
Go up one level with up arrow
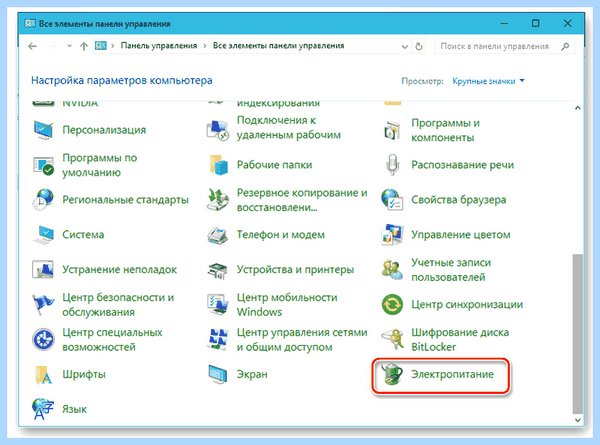[83, 46]
